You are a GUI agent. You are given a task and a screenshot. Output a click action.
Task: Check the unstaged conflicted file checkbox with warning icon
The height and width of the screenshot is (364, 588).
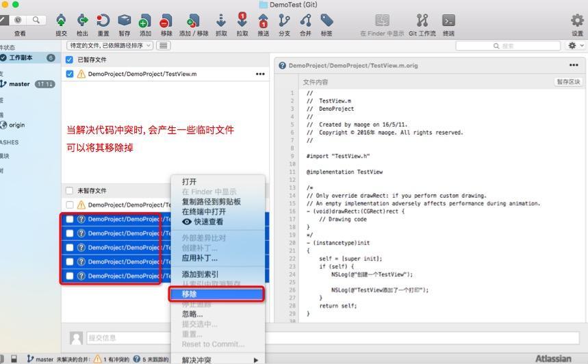69,205
